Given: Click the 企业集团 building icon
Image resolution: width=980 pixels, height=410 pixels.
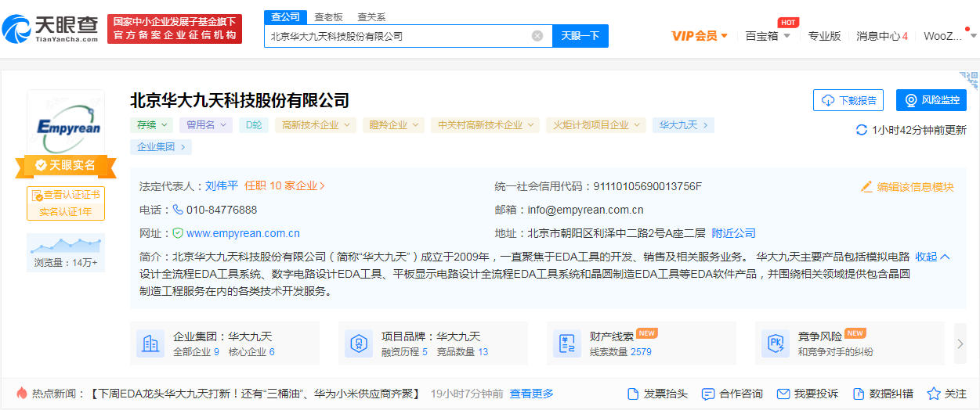Looking at the screenshot, I should pyautogui.click(x=150, y=343).
